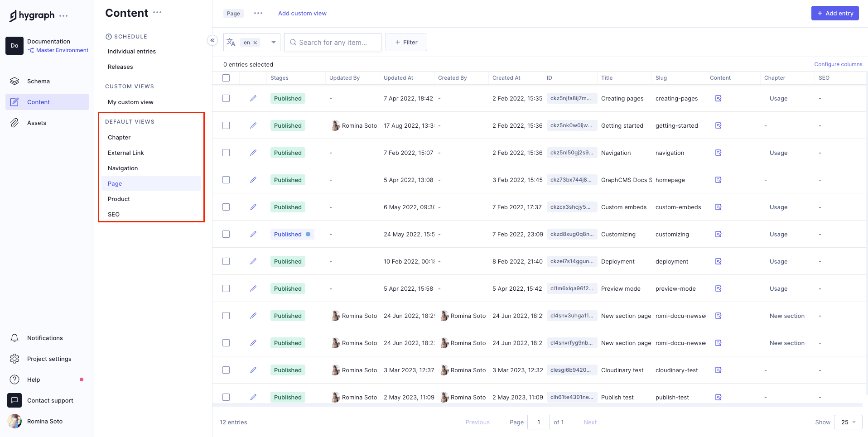Open the content editor icon for Navigation row
Image resolution: width=868 pixels, height=437 pixels.
[718, 153]
